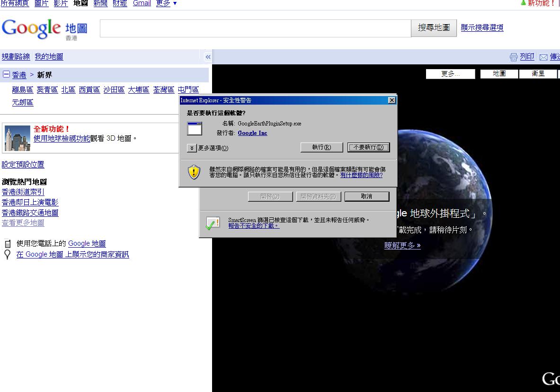
Task: Open 使用地球檢視功能 link
Action: click(62, 138)
